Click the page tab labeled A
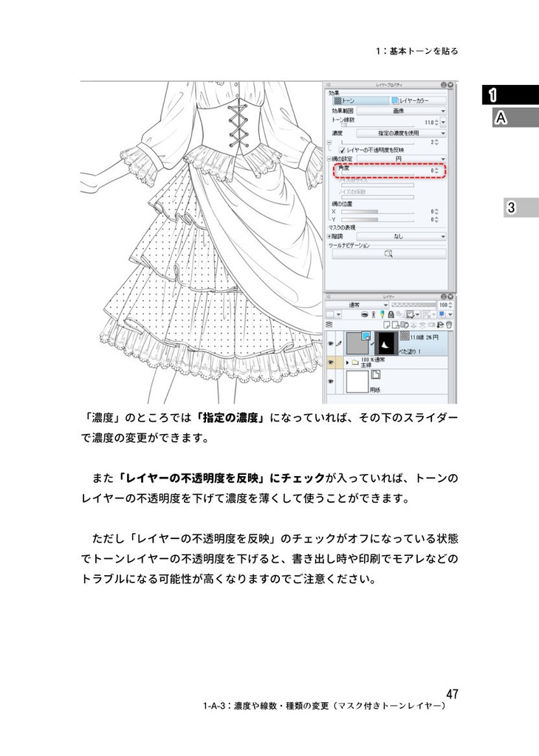This screenshot has width=539, height=756. point(515,117)
